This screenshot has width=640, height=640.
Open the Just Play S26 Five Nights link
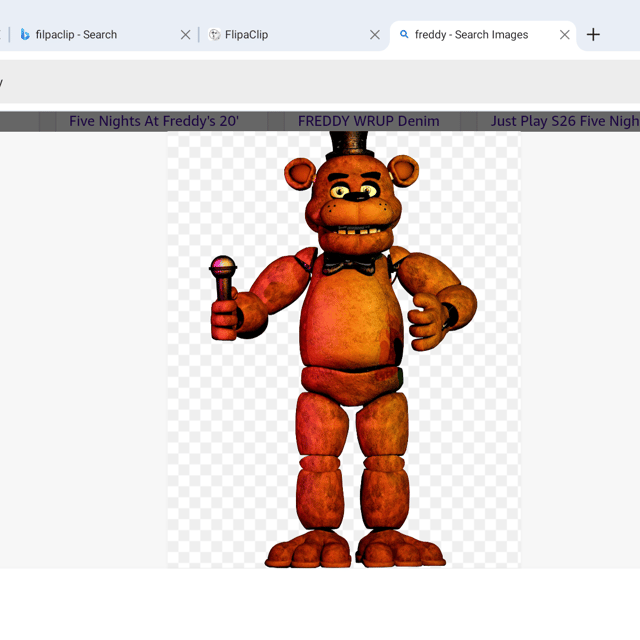click(x=565, y=121)
